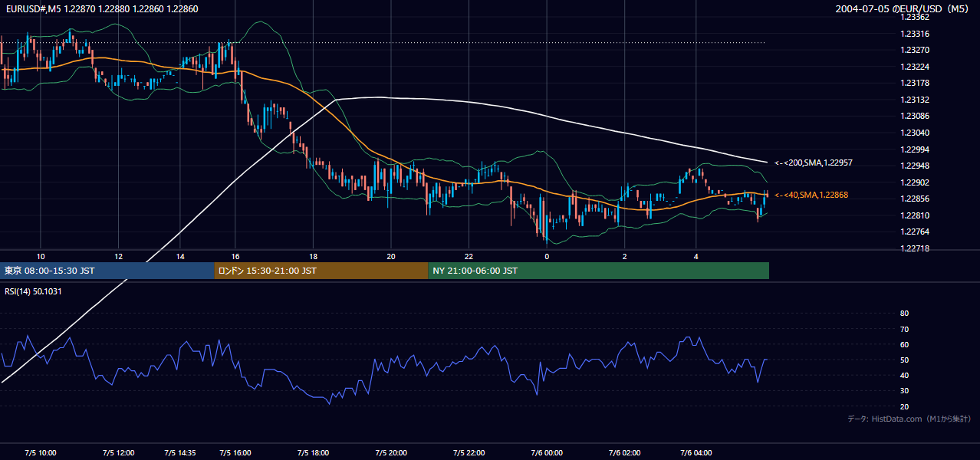Click hour label 10 under price chart
The image size is (980, 460).
41,256
